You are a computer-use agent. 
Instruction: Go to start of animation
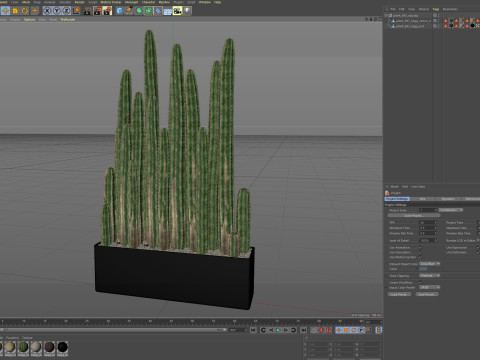coord(253,330)
